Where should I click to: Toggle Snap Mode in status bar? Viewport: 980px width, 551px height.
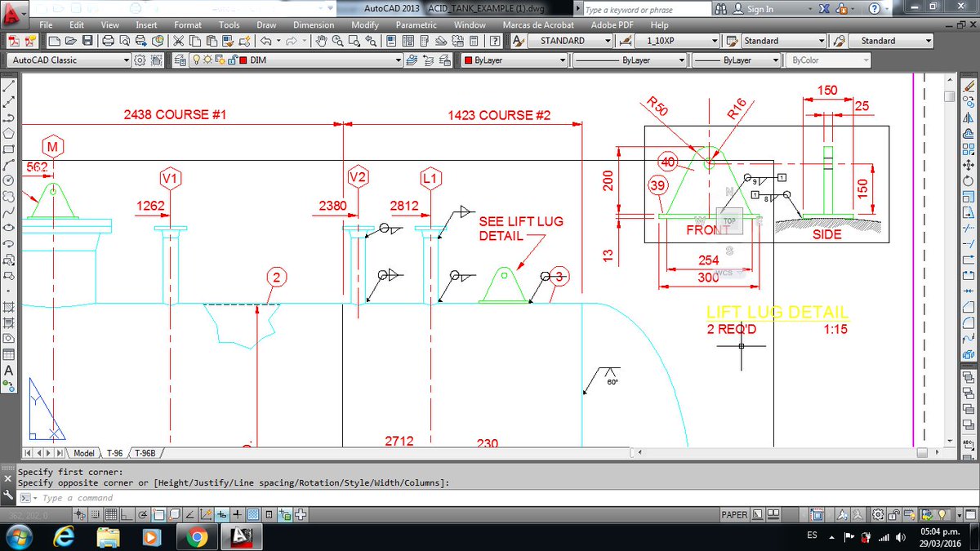click(95, 515)
